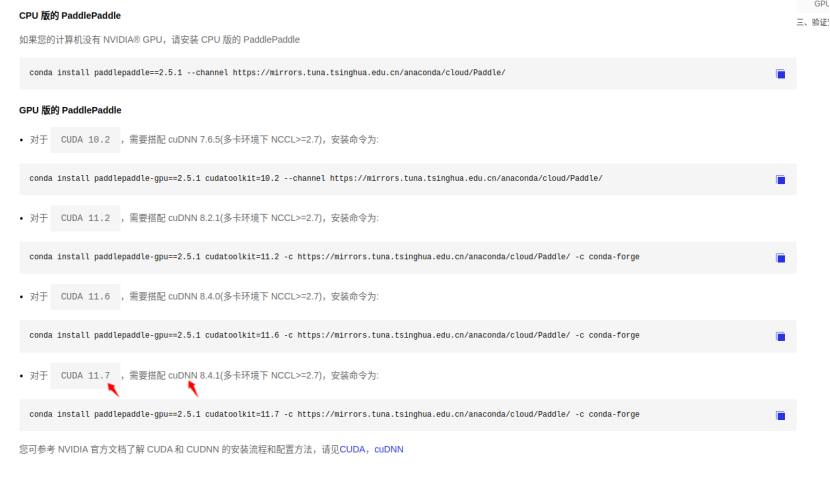Click the cuDNN 8.4.1 requirement text
The image size is (830, 479).
[254, 375]
